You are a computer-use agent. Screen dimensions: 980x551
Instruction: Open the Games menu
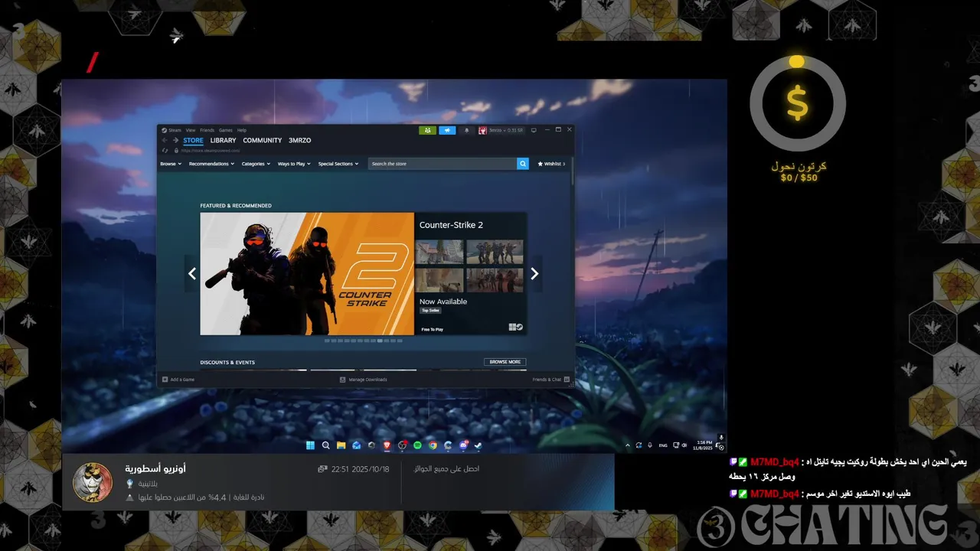pyautogui.click(x=226, y=130)
